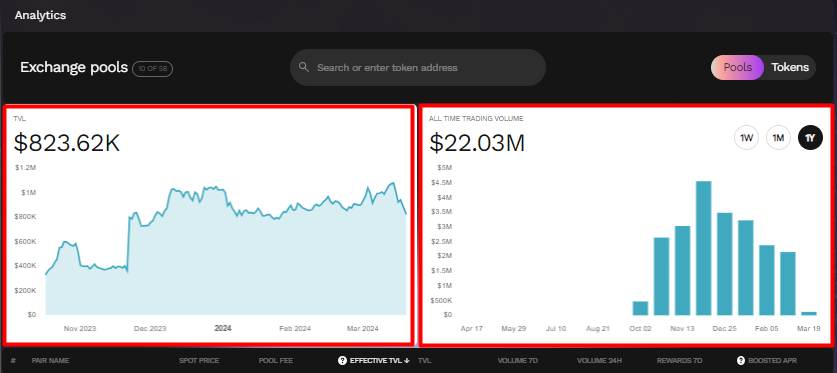
Task: Switch to the Pools tab
Action: [737, 68]
